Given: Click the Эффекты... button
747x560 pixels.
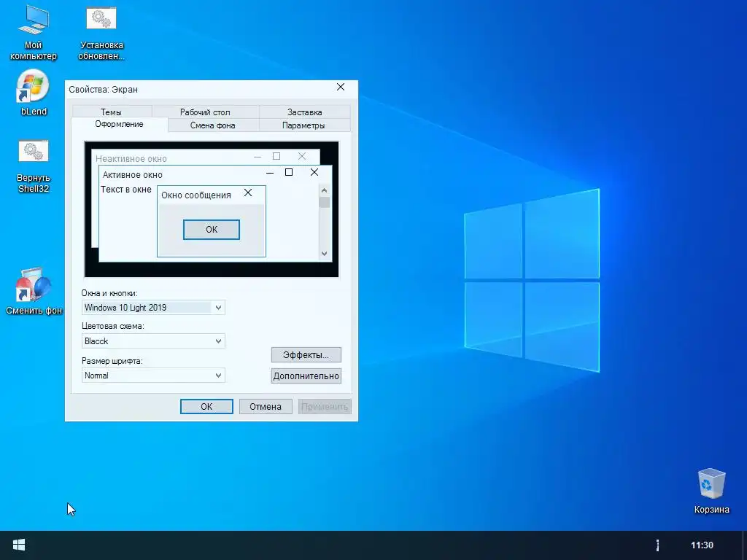Looking at the screenshot, I should [x=306, y=355].
